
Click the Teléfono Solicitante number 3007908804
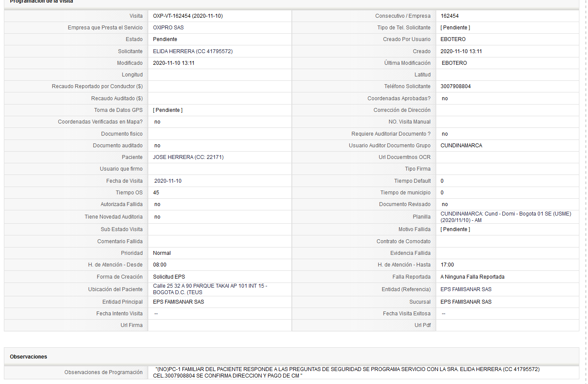coord(456,86)
